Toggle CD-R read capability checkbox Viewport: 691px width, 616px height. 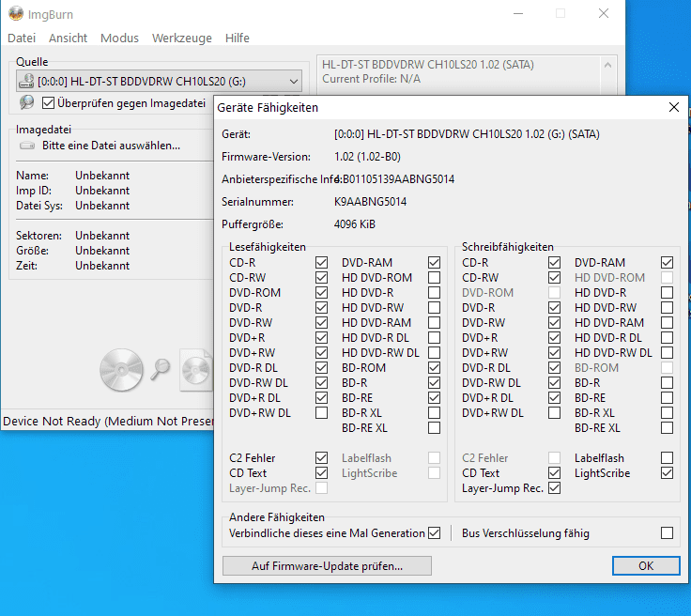pyautogui.click(x=321, y=263)
